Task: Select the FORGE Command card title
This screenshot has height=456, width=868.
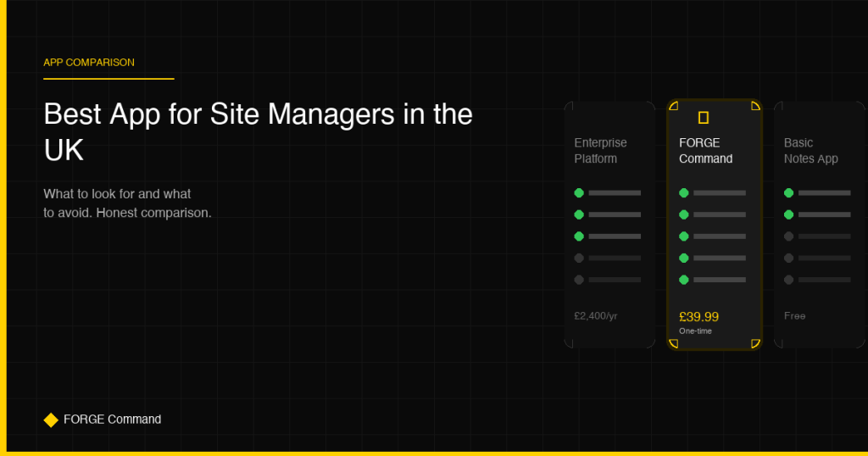Action: [705, 151]
